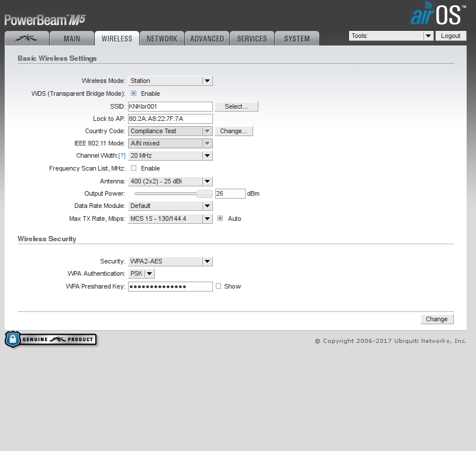Viewport: 476px width, 451px height.
Task: Click the Ubiquiti Networks copyright text
Action: [x=391, y=341]
